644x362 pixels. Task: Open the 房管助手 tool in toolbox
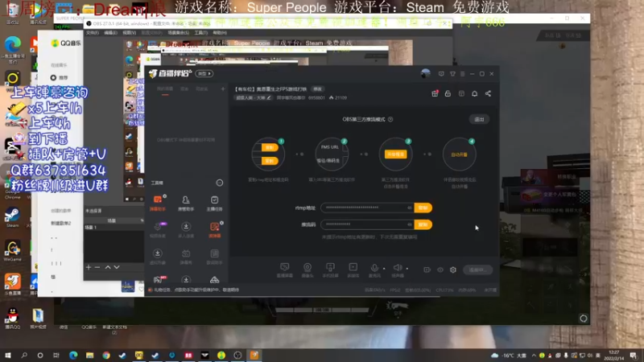186,203
